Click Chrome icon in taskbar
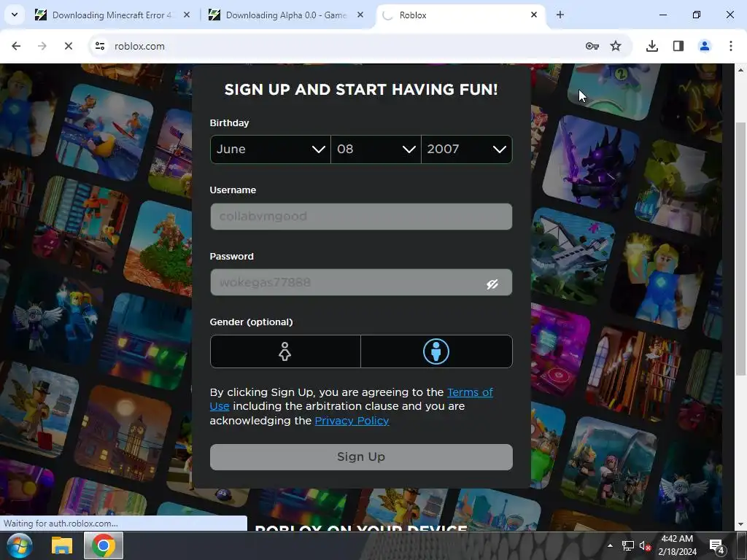Image resolution: width=747 pixels, height=560 pixels. click(104, 545)
